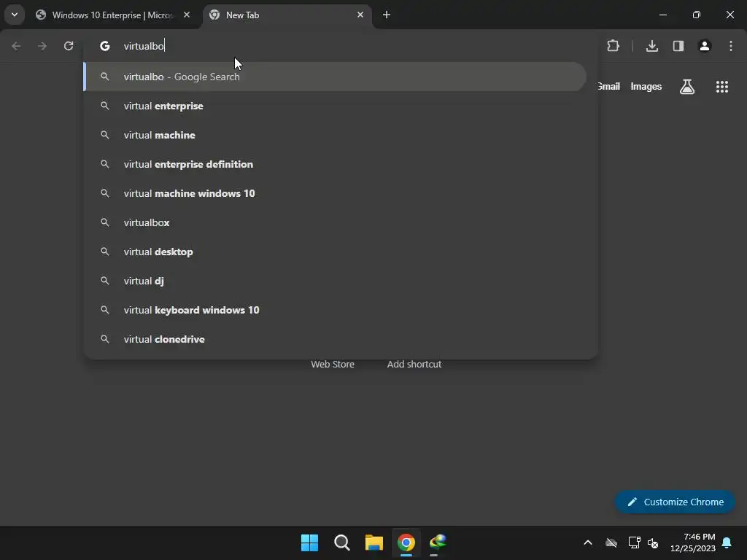Image resolution: width=747 pixels, height=560 pixels.
Task: Open the Extensions puzzle icon
Action: pyautogui.click(x=613, y=46)
